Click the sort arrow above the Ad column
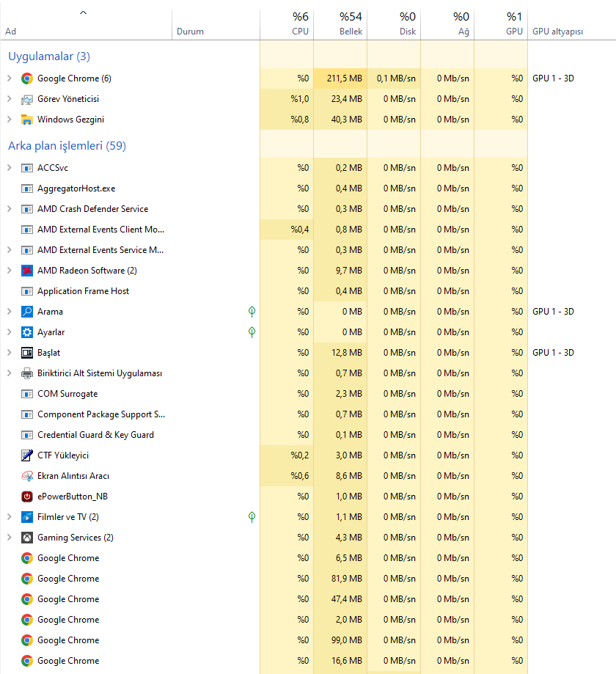Viewport: 616px width, 674px height. pyautogui.click(x=84, y=13)
